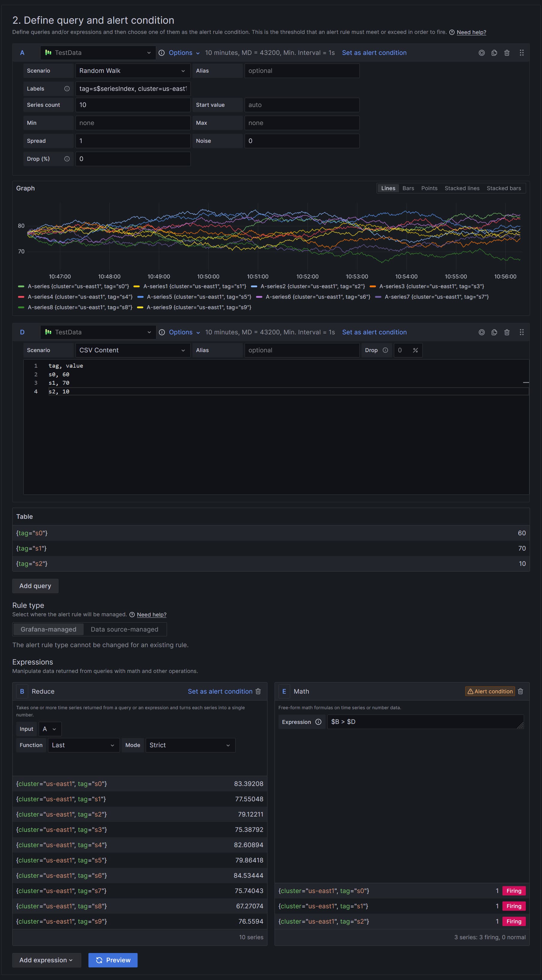Click the Drop (%) info icon in query A
Viewport: 542px width, 980px height.
click(67, 159)
